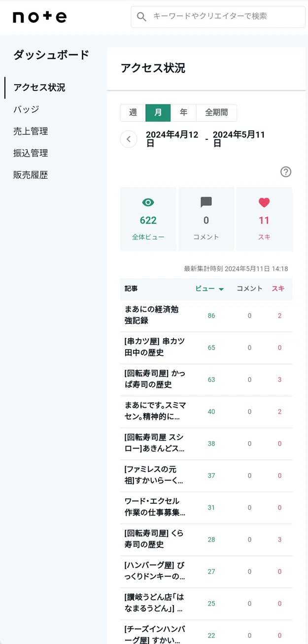Screen dimensions: 308x644
Task: Open article [串カツ屋] 串カツ田中の歴史
Action: pyautogui.click(x=154, y=347)
